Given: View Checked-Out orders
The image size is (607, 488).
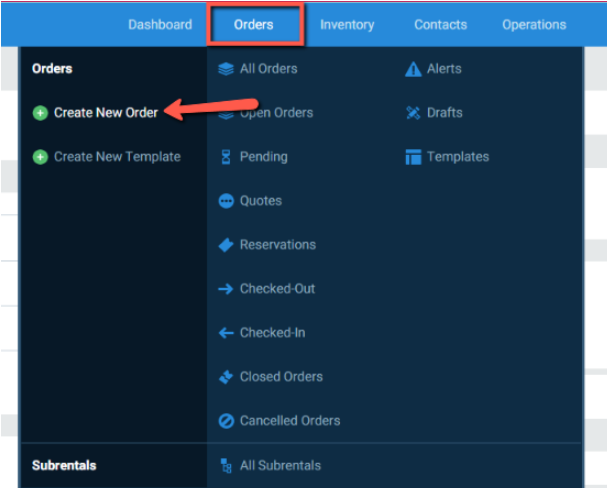Looking at the screenshot, I should tap(278, 289).
